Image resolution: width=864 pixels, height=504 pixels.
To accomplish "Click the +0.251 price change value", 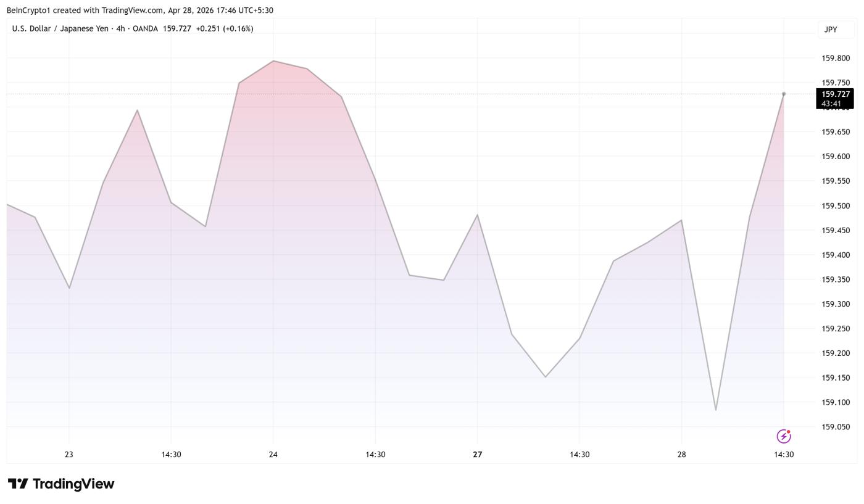I will 209,28.
